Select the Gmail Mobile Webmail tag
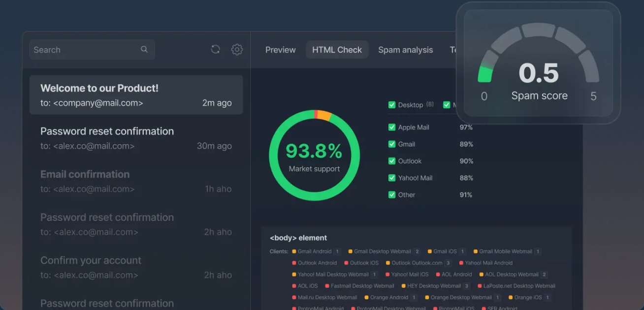 507,251
